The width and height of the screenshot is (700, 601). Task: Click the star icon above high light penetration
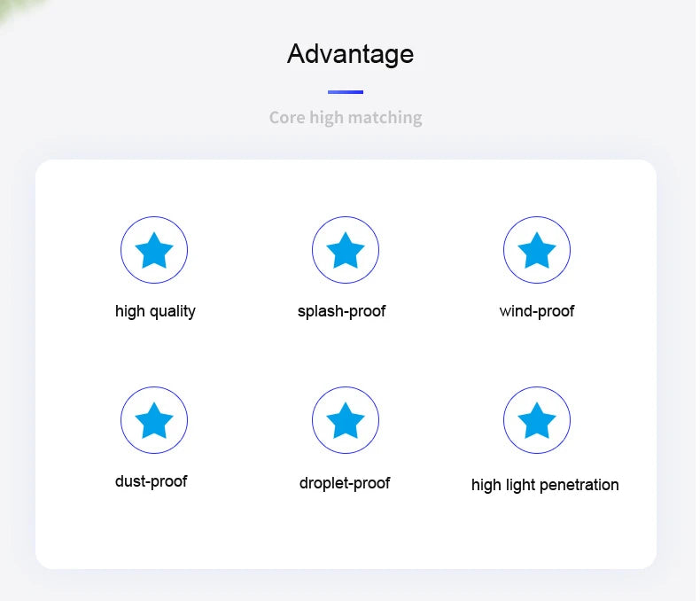pyautogui.click(x=537, y=420)
